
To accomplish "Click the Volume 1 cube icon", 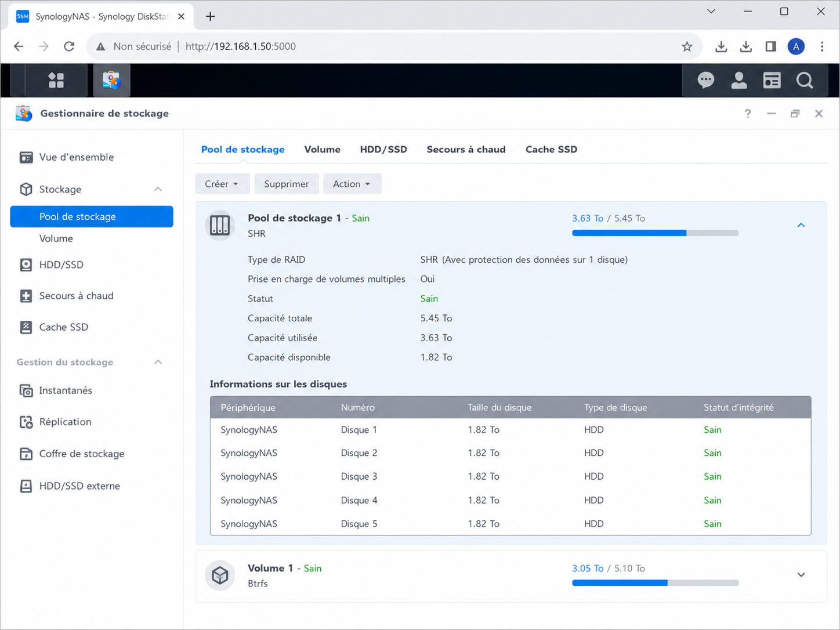I will [x=220, y=575].
